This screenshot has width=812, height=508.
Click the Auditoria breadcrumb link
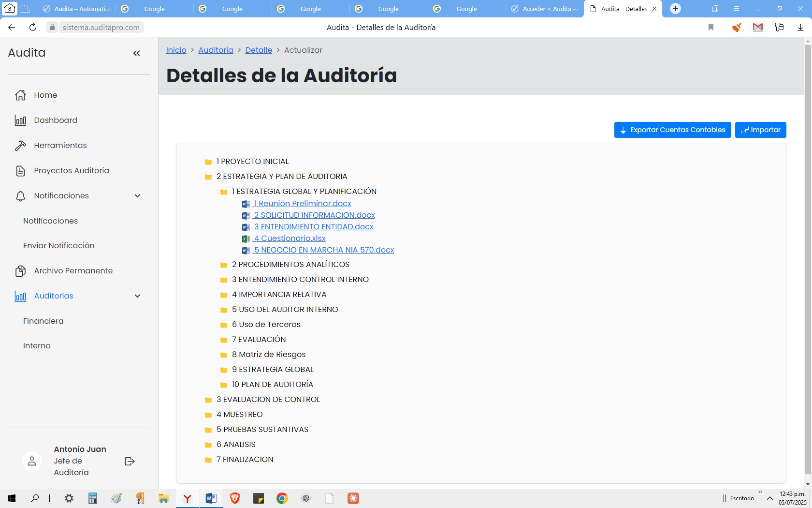point(216,50)
